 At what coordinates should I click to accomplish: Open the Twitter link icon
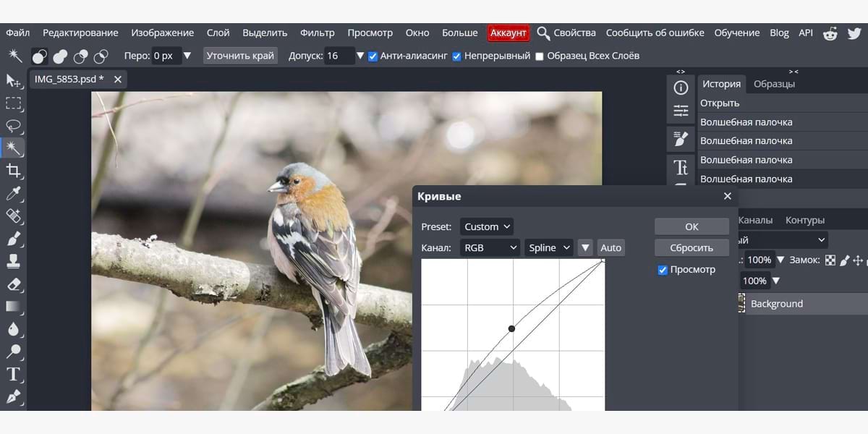[854, 33]
